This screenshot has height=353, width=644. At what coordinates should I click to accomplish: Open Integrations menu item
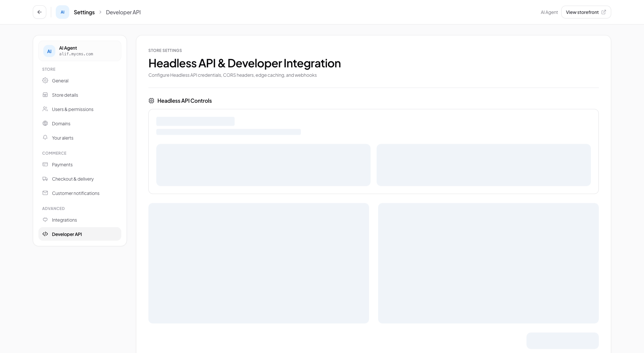[80, 220]
